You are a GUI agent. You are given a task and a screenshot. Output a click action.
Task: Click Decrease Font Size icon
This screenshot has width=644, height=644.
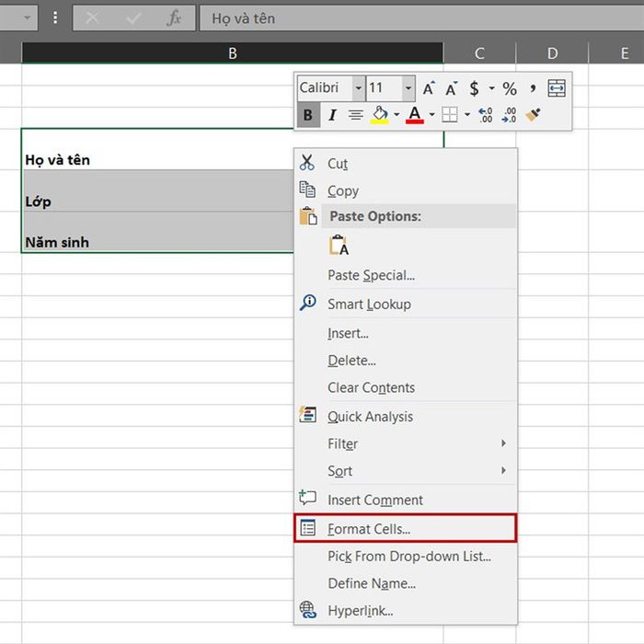pyautogui.click(x=452, y=88)
